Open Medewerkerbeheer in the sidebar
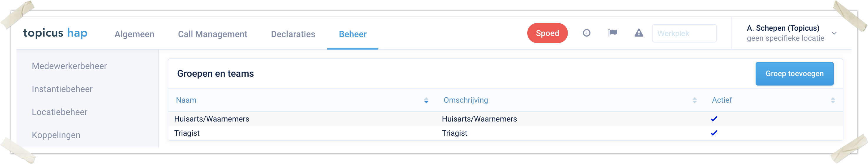Image resolution: width=868 pixels, height=164 pixels. tap(69, 66)
